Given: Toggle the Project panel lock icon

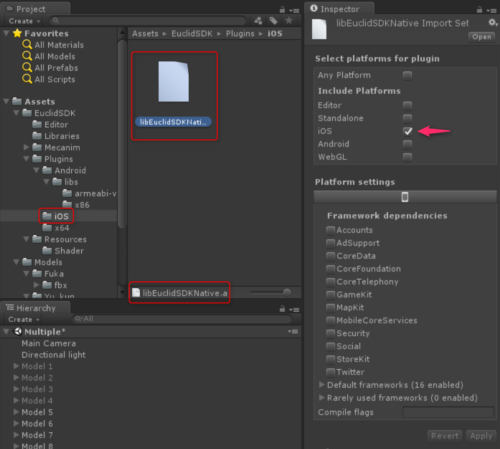Looking at the screenshot, I should pyautogui.click(x=282, y=10).
